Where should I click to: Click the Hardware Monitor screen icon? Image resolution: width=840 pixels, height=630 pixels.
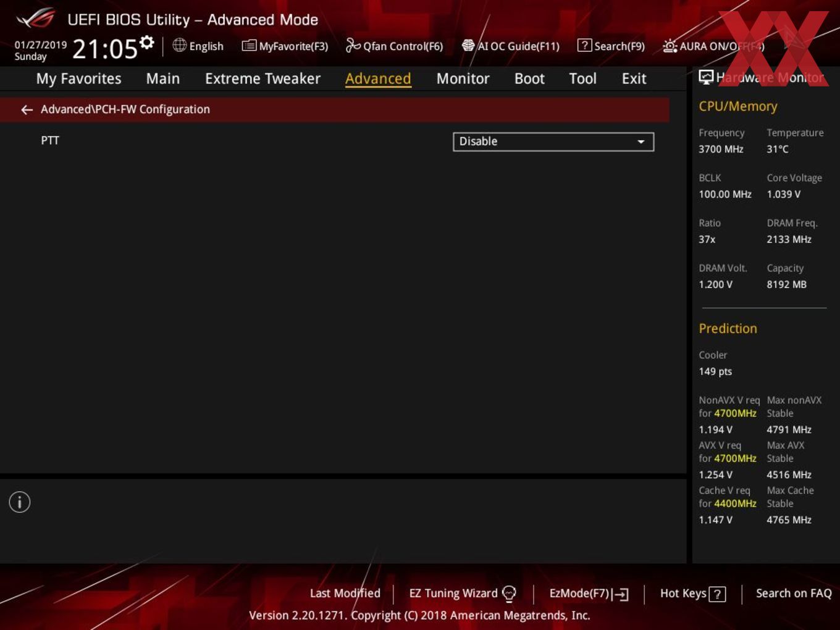click(x=706, y=77)
